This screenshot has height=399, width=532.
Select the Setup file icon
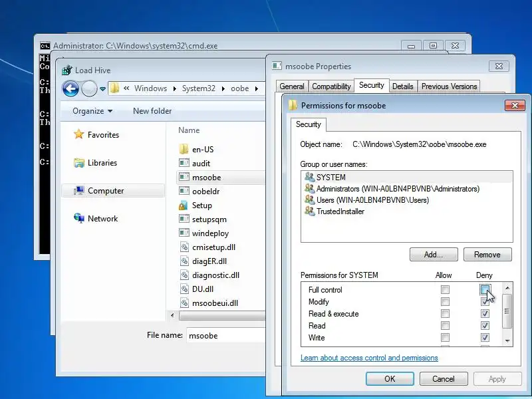click(x=184, y=205)
